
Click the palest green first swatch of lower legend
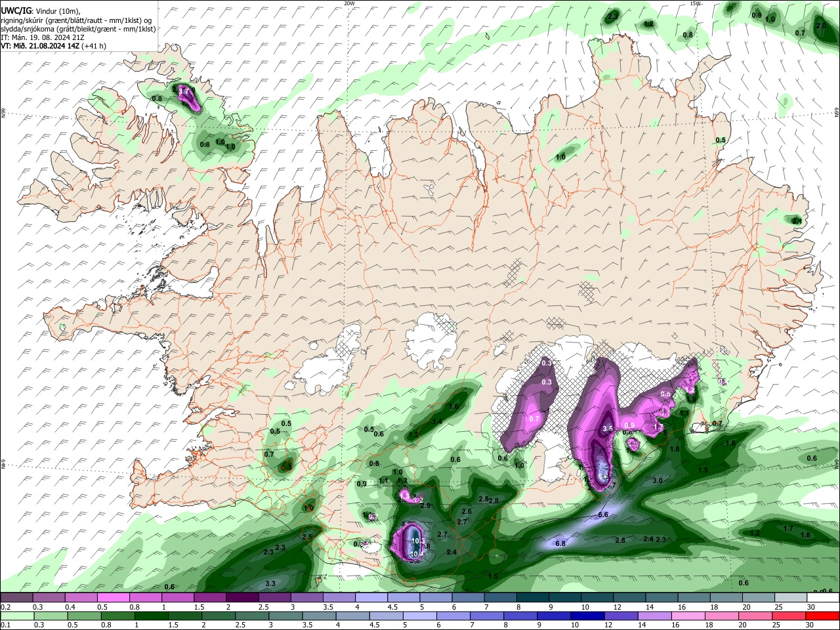click(x=16, y=616)
